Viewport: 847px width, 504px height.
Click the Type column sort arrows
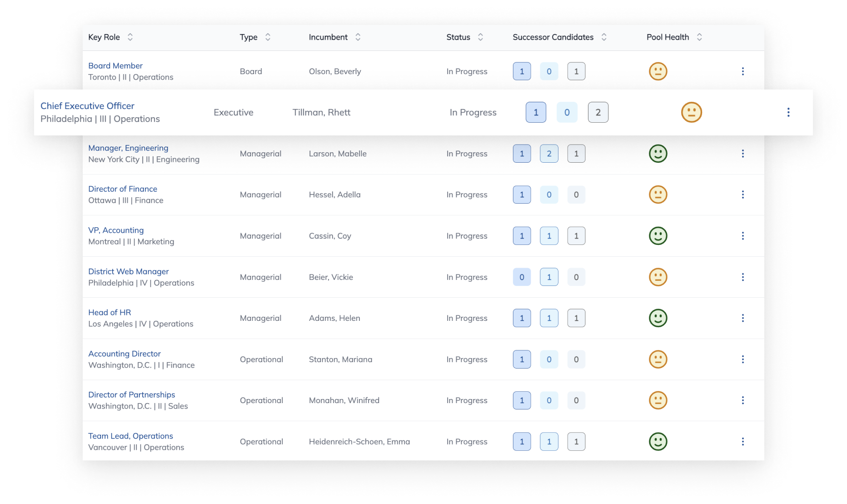click(268, 37)
